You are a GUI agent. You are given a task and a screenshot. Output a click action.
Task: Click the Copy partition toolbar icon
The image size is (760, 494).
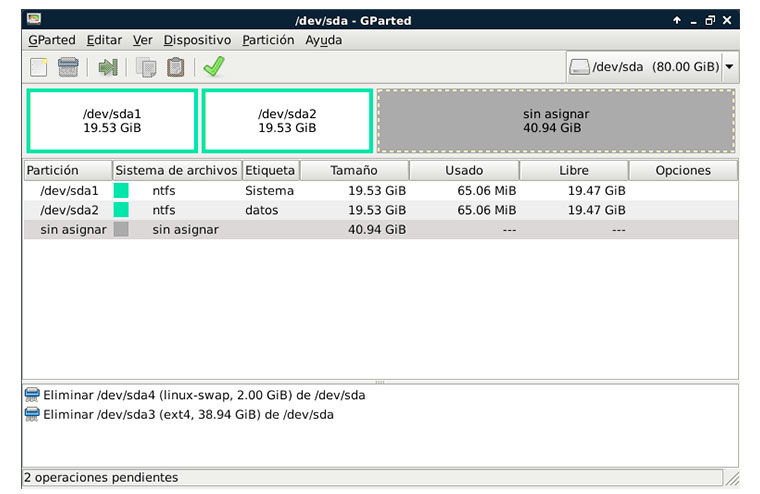point(146,67)
